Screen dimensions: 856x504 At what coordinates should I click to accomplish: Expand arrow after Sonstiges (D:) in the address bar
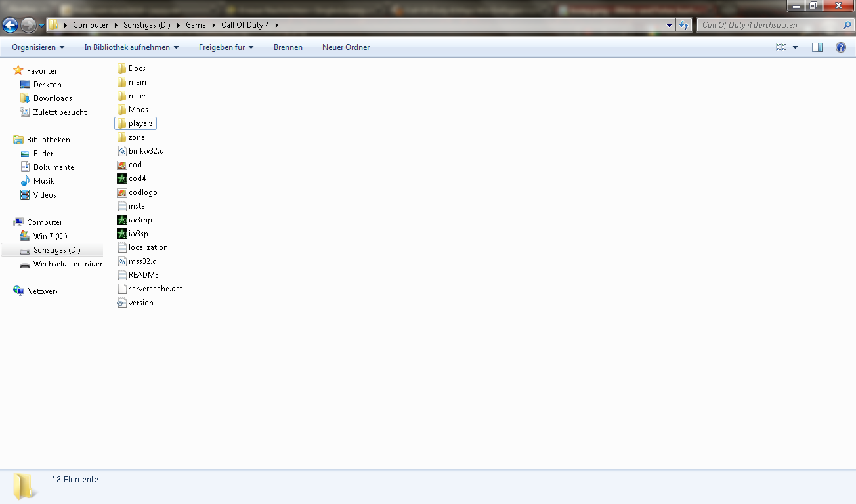pos(179,25)
